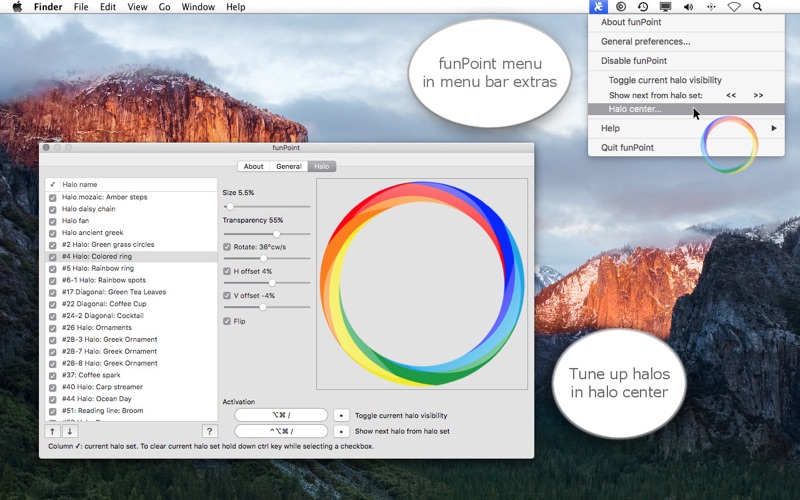This screenshot has width=800, height=500.
Task: Select the Halo tab
Action: (321, 166)
